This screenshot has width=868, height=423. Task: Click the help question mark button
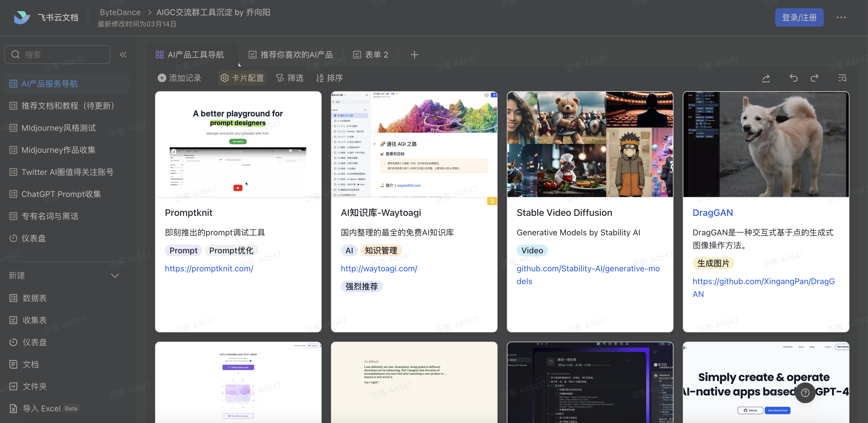click(x=805, y=393)
